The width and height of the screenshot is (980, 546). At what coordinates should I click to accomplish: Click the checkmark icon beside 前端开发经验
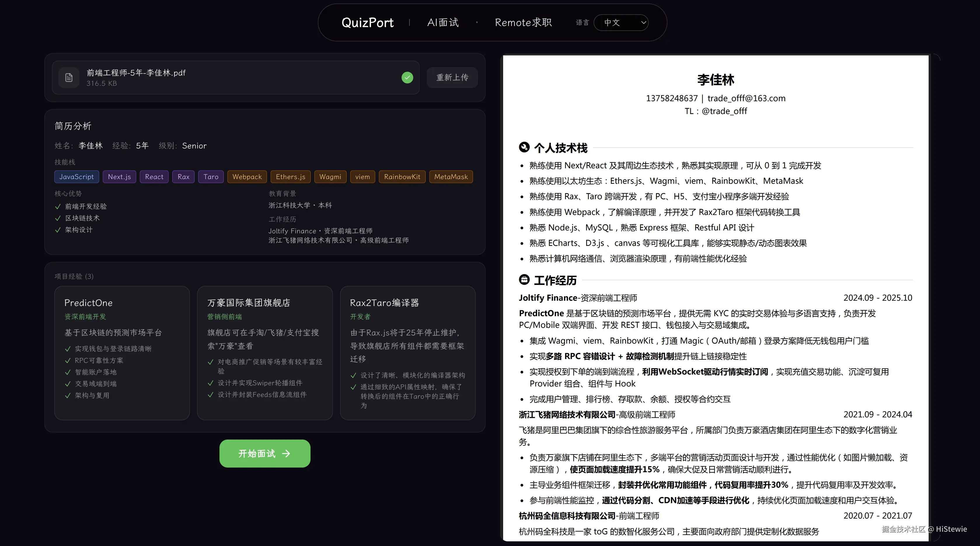[58, 206]
